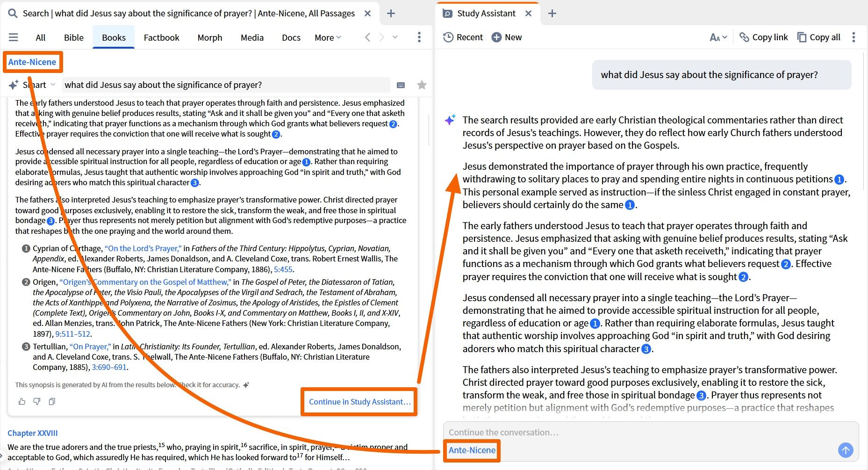Image resolution: width=868 pixels, height=470 pixels.
Task: Open Origen's Commentary on Matthew link
Action: pos(145,282)
